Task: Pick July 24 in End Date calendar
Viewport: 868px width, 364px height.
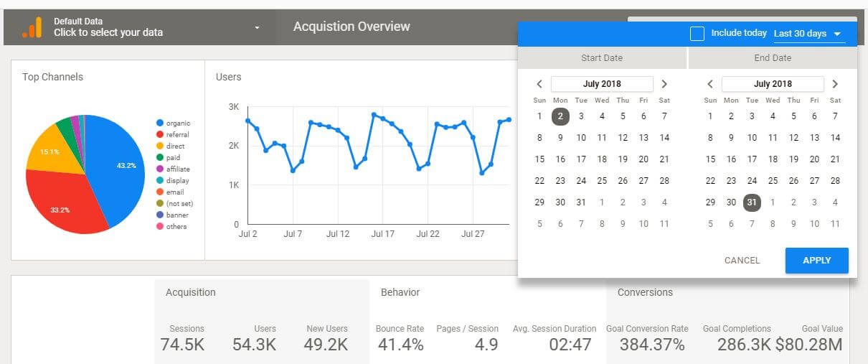Action: [x=752, y=181]
